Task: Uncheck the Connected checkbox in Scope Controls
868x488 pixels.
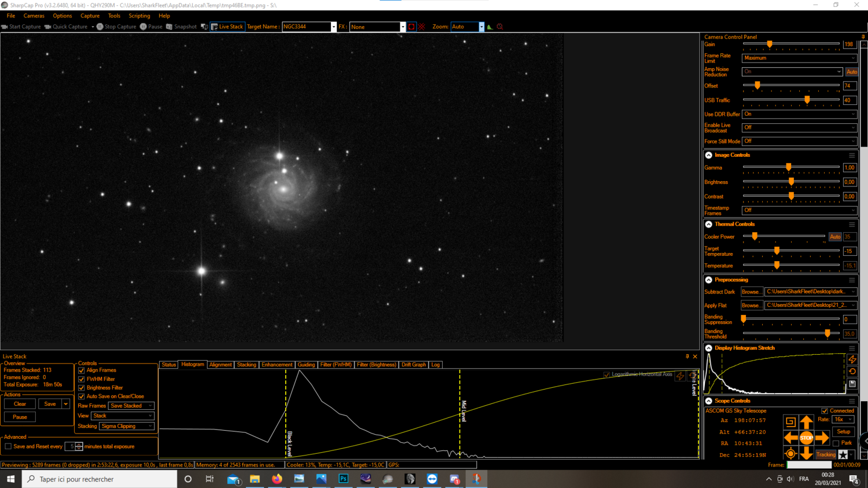Action: click(x=825, y=411)
